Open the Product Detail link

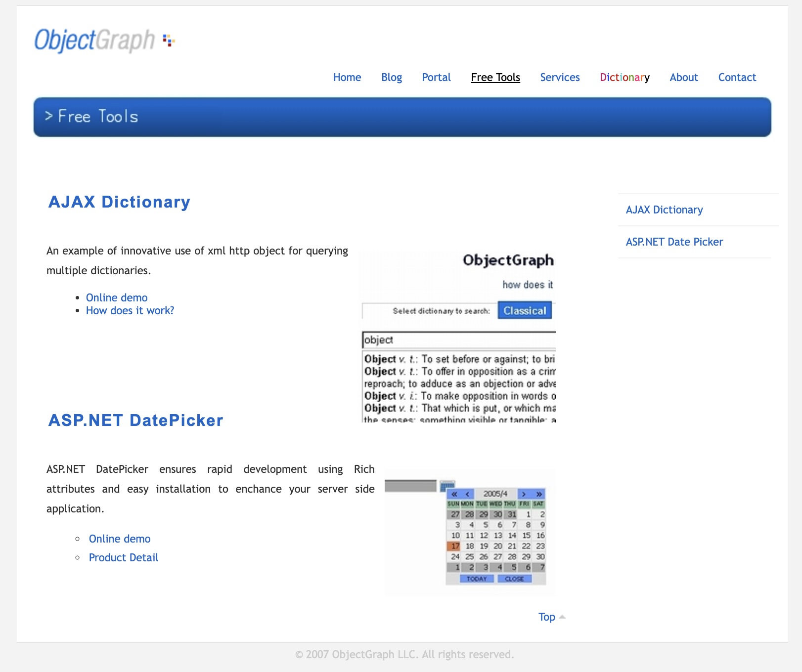coord(124,557)
